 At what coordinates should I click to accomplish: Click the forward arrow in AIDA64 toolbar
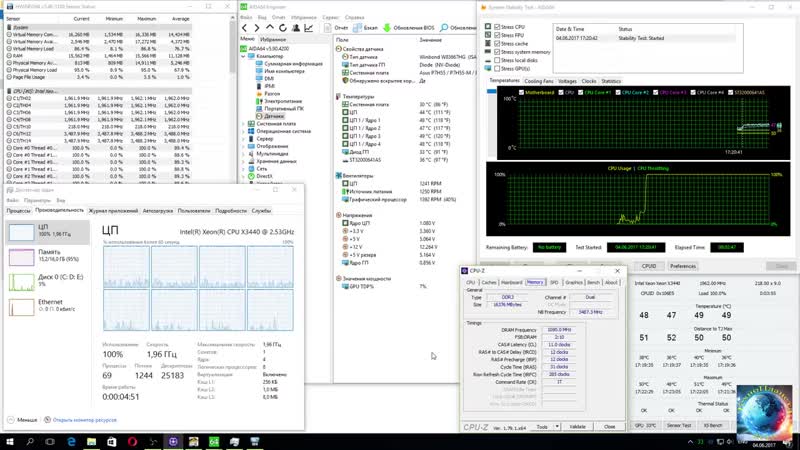(x=257, y=28)
